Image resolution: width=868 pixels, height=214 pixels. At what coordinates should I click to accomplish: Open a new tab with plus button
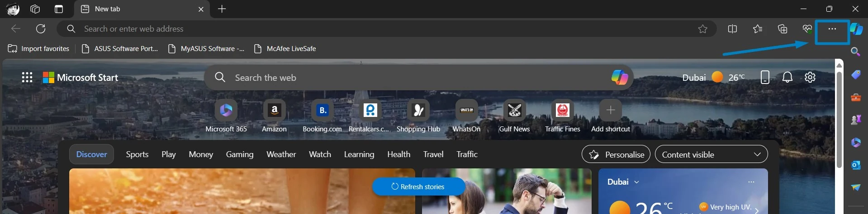pyautogui.click(x=222, y=9)
